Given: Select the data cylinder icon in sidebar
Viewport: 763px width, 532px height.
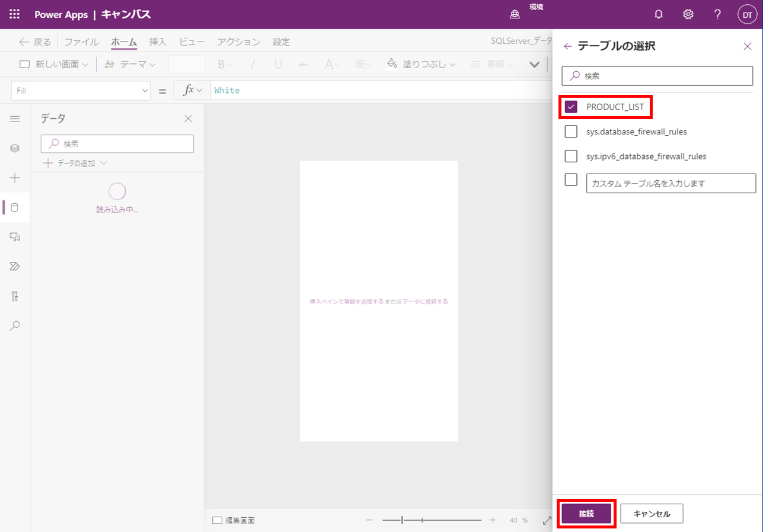Looking at the screenshot, I should tap(15, 207).
